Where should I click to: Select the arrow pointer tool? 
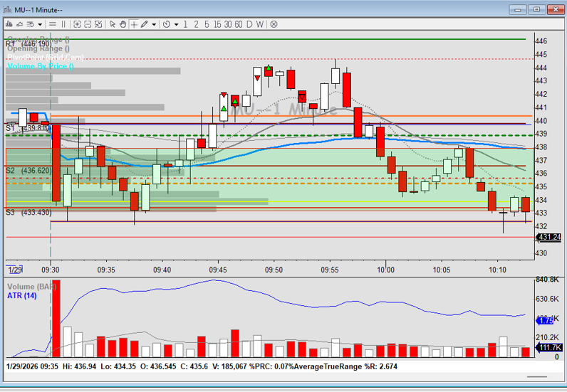tap(113, 24)
